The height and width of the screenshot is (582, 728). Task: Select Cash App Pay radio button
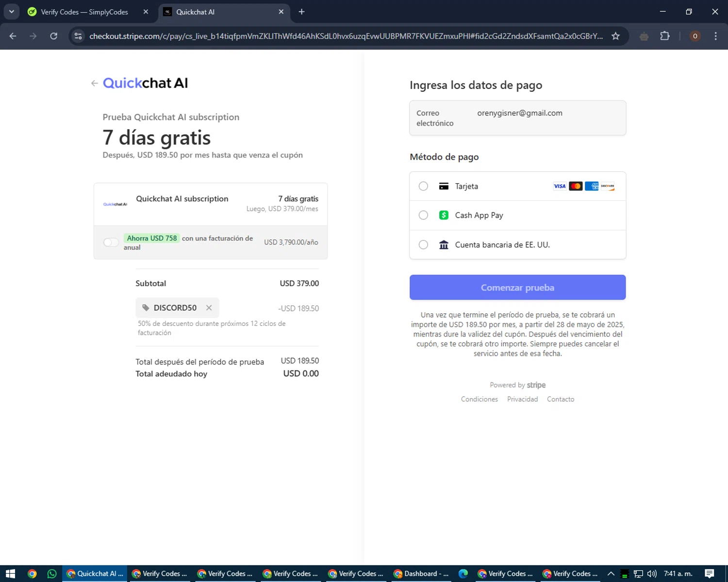(x=423, y=215)
